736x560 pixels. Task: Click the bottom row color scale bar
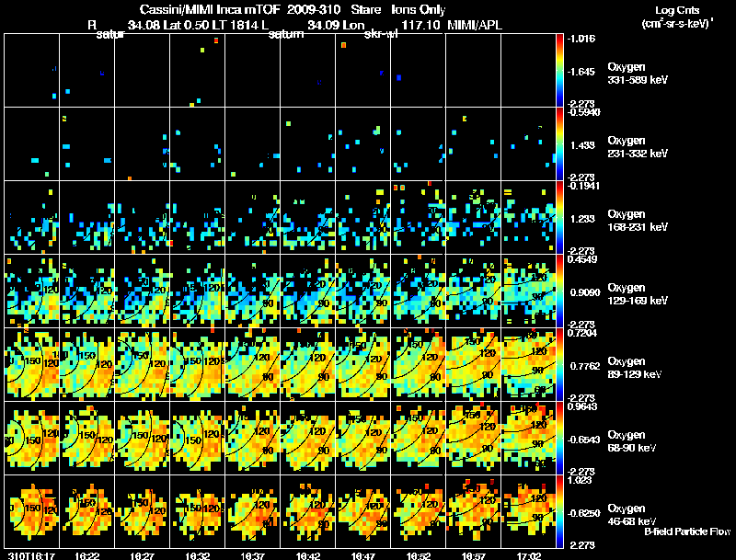click(559, 511)
